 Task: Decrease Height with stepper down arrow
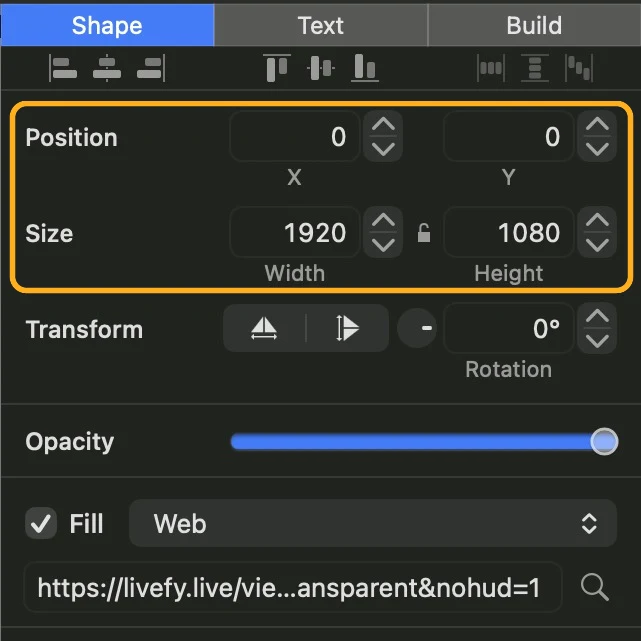click(x=597, y=245)
